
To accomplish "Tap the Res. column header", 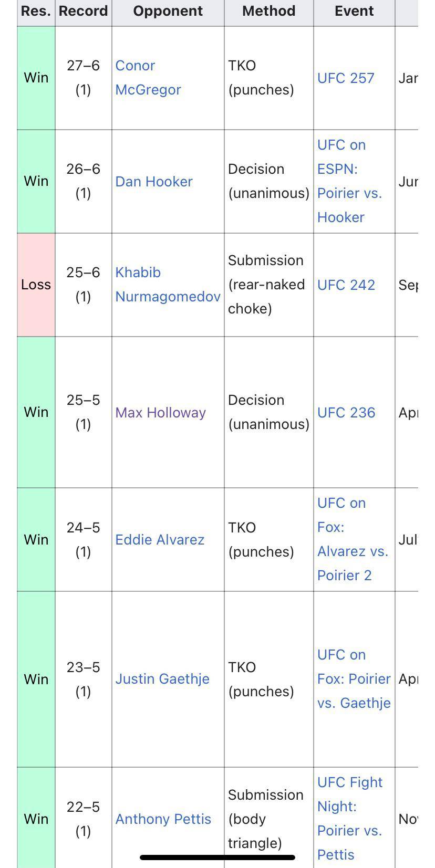I will pyautogui.click(x=36, y=11).
